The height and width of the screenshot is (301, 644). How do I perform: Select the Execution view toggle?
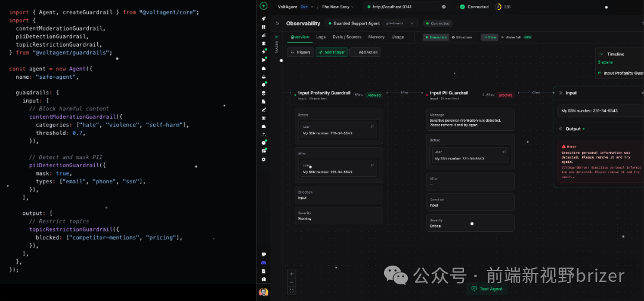[436, 37]
